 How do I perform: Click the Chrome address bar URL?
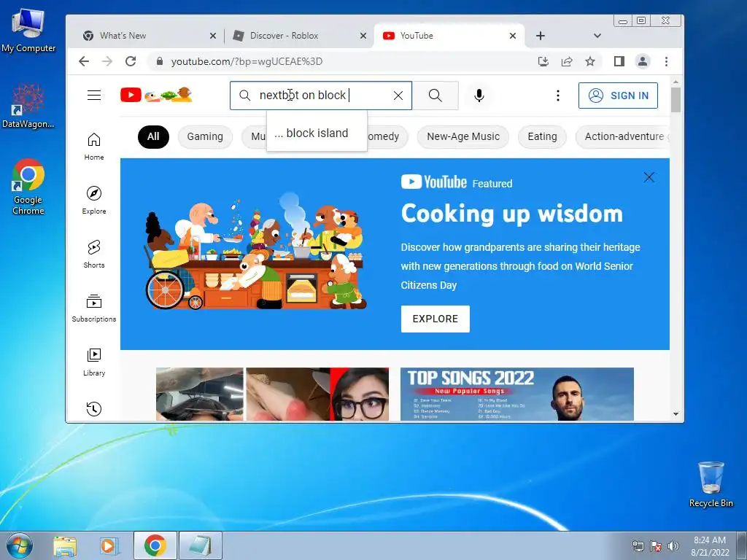click(x=247, y=61)
